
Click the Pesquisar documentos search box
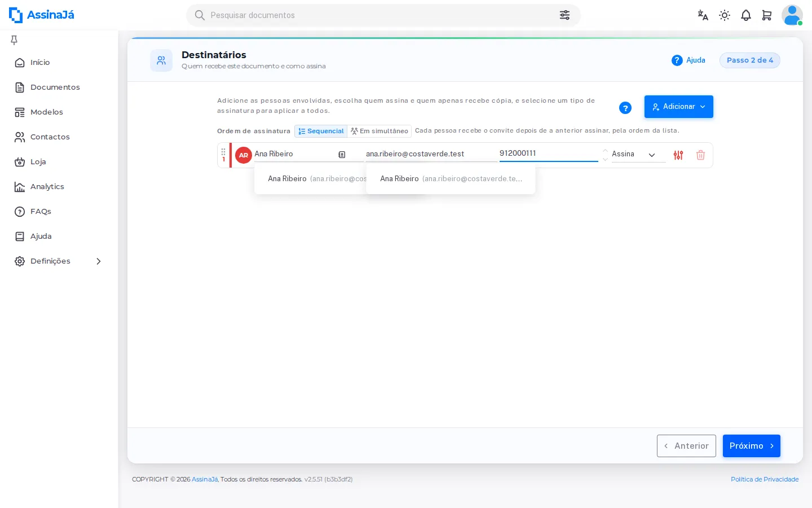coord(383,15)
